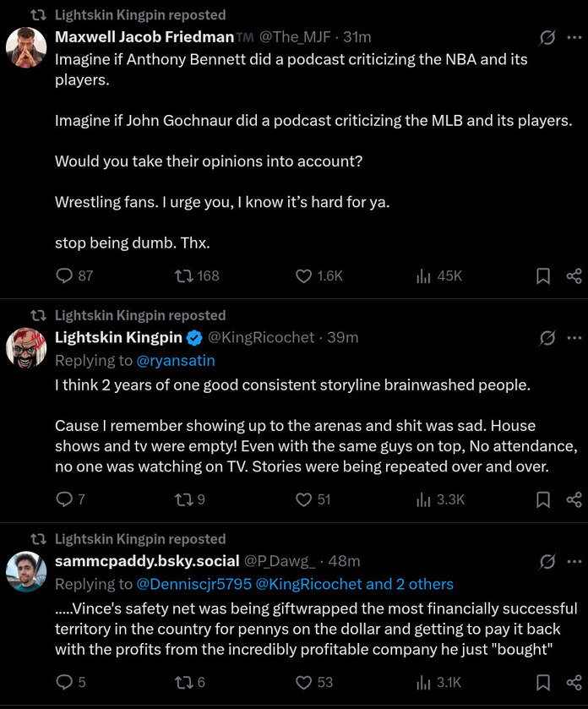Like the tweet with 1.6K likes

point(305,275)
